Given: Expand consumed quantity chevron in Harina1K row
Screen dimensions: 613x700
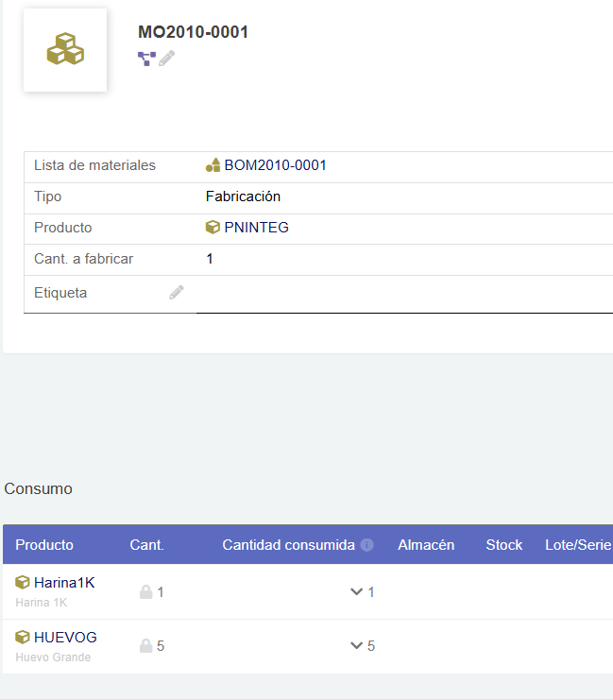Looking at the screenshot, I should coord(356,592).
